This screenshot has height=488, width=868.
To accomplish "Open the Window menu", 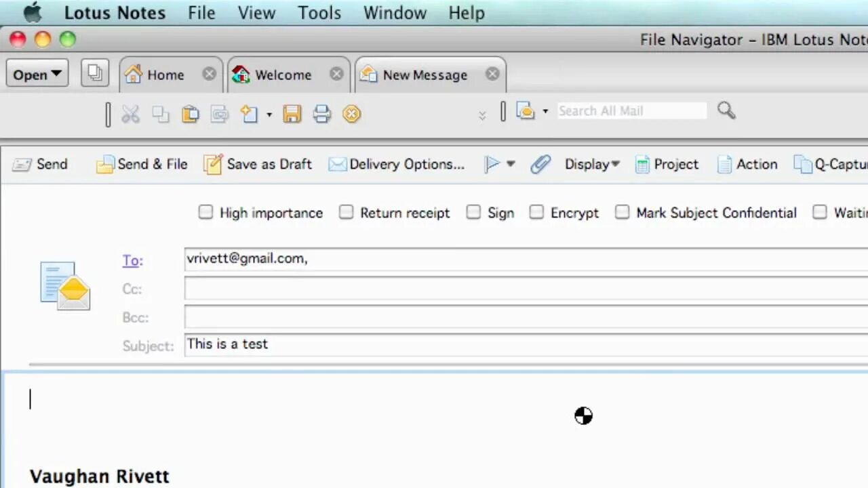I will point(395,12).
